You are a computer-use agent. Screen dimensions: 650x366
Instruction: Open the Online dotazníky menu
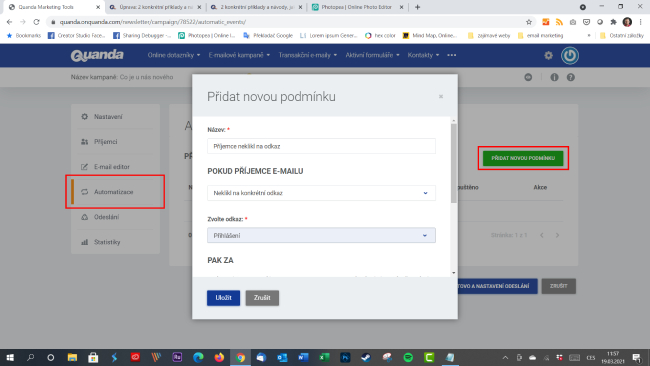[174, 55]
